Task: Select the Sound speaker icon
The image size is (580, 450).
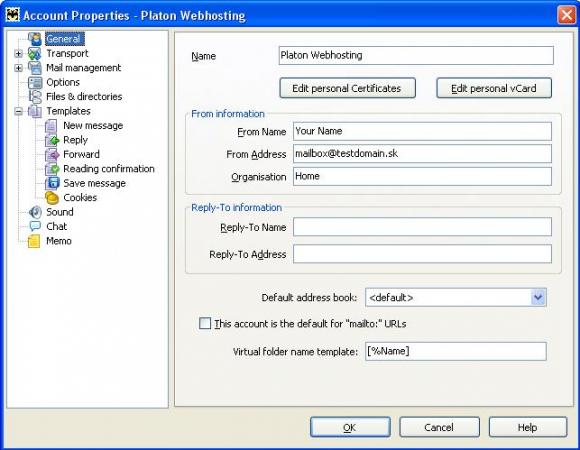Action: tap(35, 212)
